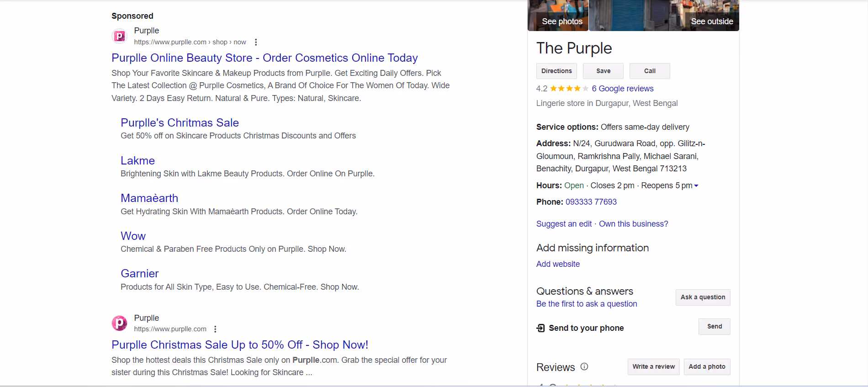Click Add a photo button
The image size is (868, 387).
(x=707, y=367)
